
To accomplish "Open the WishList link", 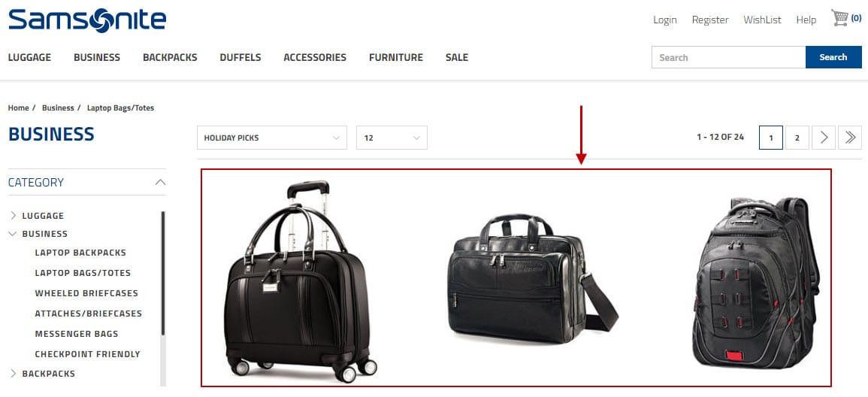I will click(762, 20).
